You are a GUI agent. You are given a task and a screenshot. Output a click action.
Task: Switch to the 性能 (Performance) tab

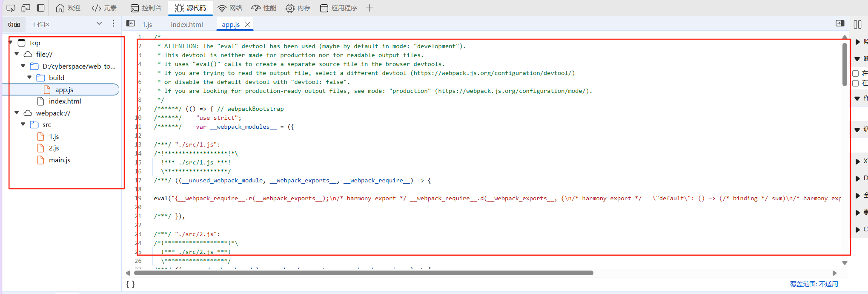pyautogui.click(x=264, y=8)
